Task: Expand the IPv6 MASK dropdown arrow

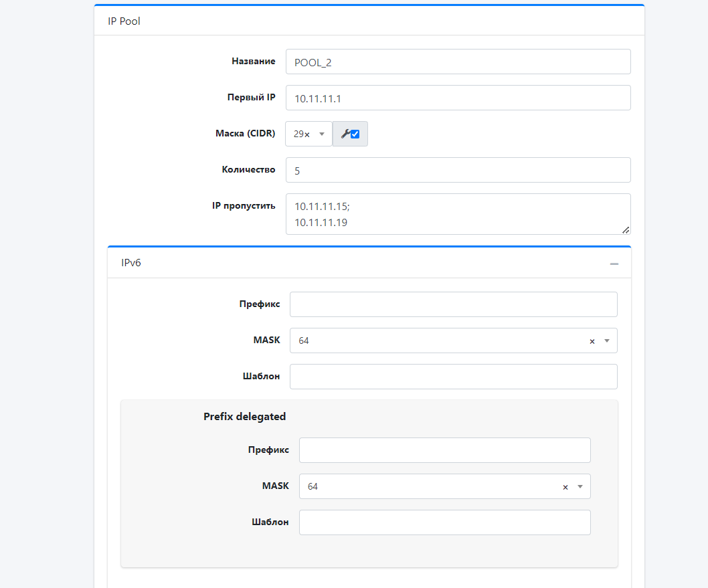Action: 607,340
